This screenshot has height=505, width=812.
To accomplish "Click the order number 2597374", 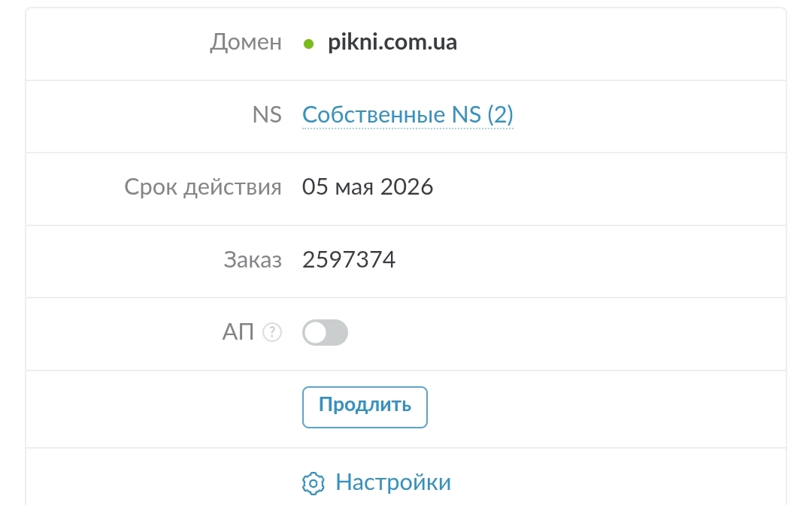I will pos(349,260).
